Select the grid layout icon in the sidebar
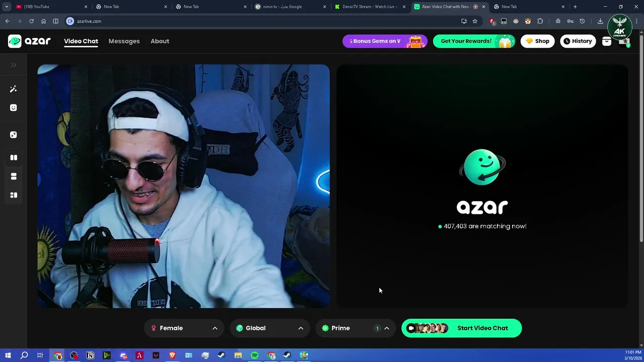 pos(14,195)
